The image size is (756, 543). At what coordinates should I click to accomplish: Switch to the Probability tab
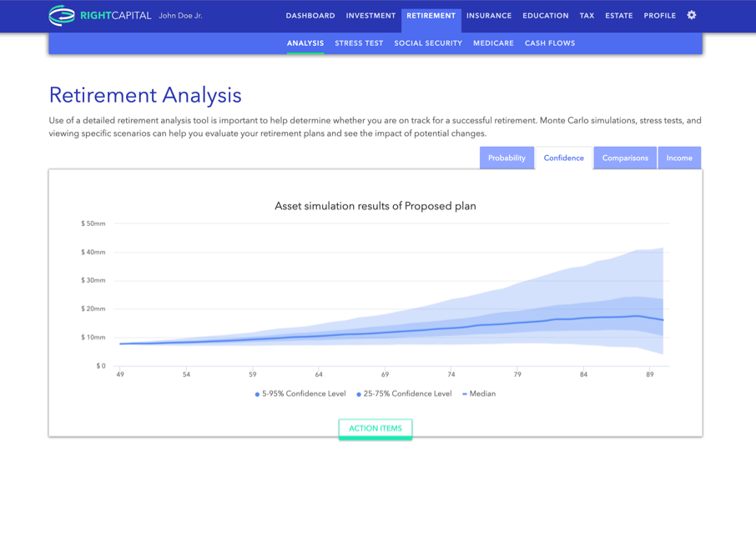click(507, 158)
